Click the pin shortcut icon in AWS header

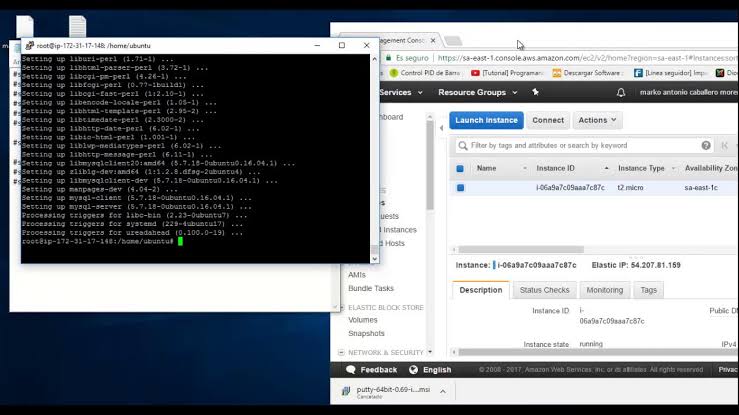pos(535,92)
